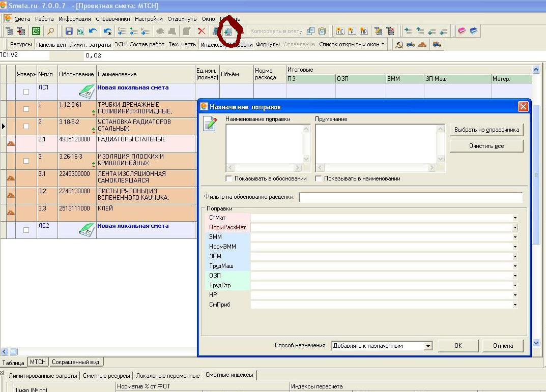
Task: Click the table horizontal scroll-left arrow
Action: [5, 352]
